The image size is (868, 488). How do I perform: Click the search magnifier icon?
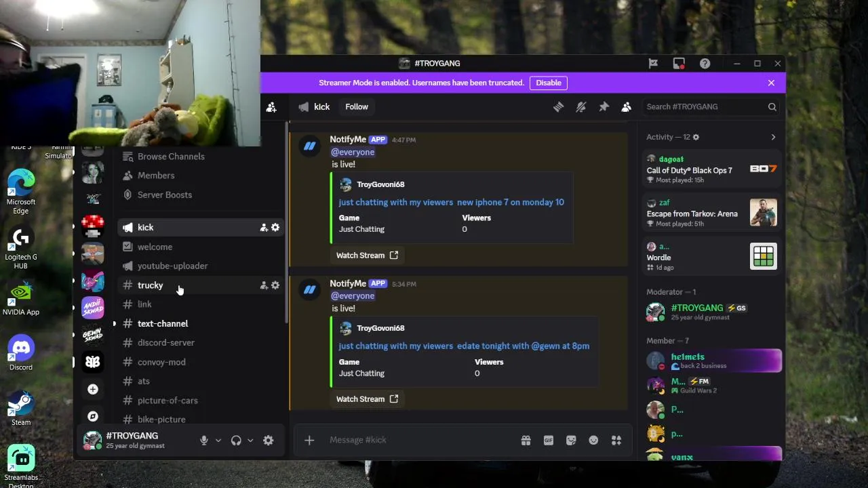(x=772, y=107)
